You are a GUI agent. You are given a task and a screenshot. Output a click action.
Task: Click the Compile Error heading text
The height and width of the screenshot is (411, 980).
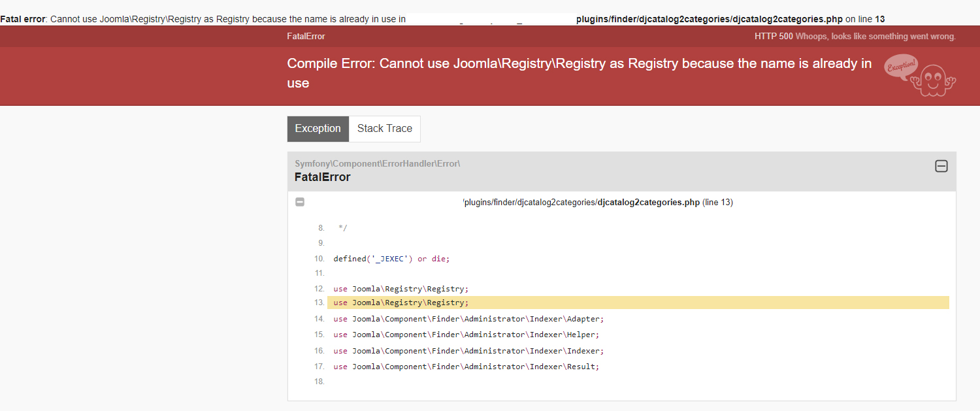[x=580, y=73]
